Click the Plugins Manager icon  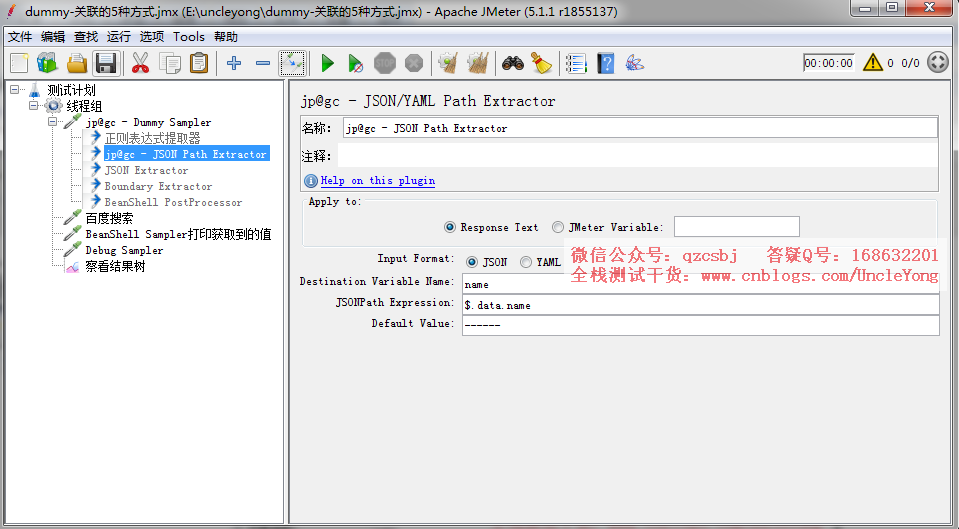pos(635,63)
